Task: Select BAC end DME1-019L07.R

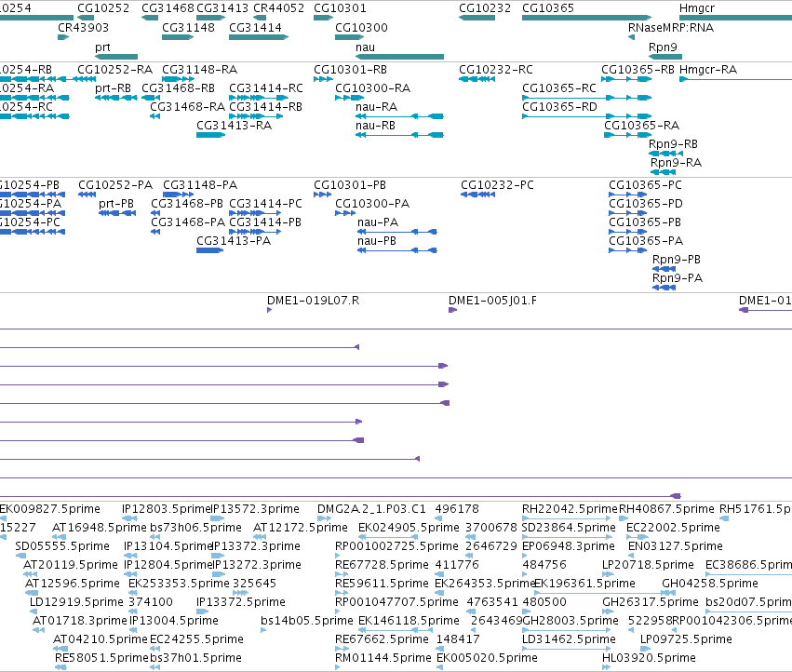Action: (269, 310)
